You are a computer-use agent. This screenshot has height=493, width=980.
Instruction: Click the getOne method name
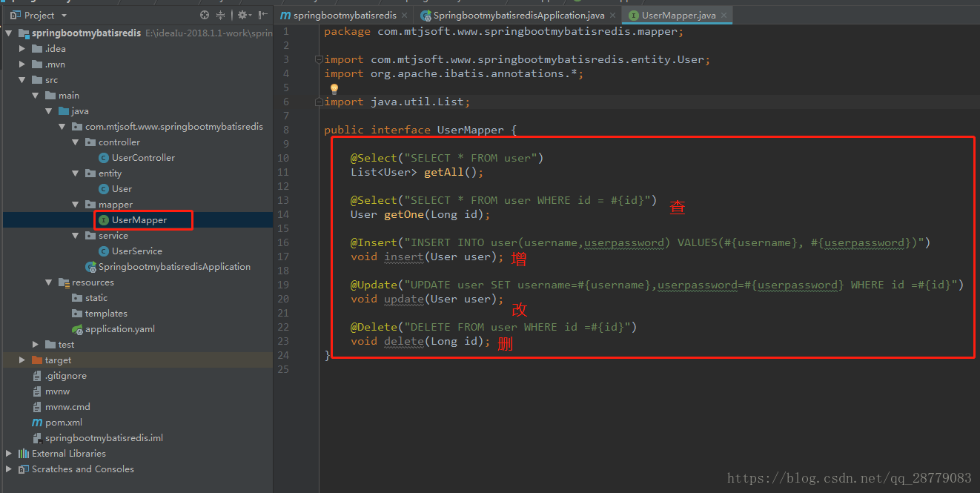[x=404, y=214]
